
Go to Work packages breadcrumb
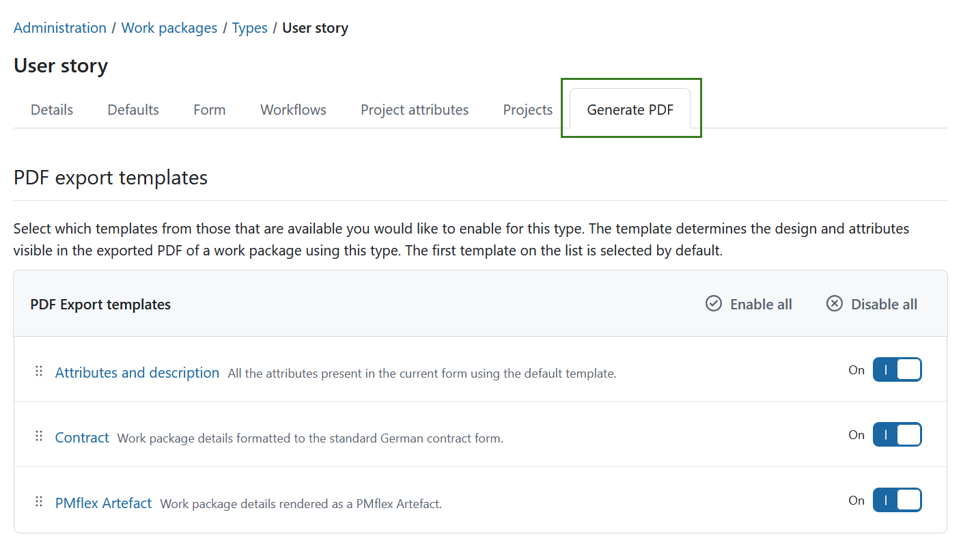pyautogui.click(x=169, y=28)
